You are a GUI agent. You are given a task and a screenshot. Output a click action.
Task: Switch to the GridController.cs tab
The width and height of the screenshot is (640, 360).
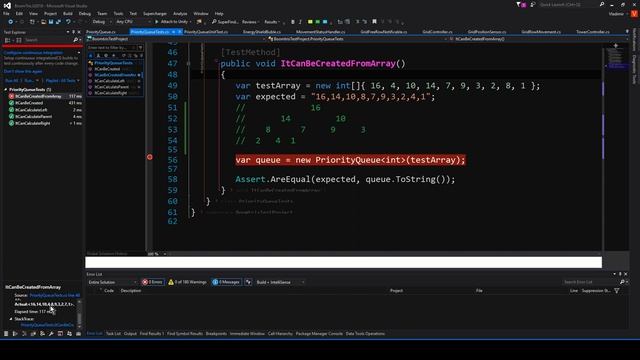(x=437, y=32)
